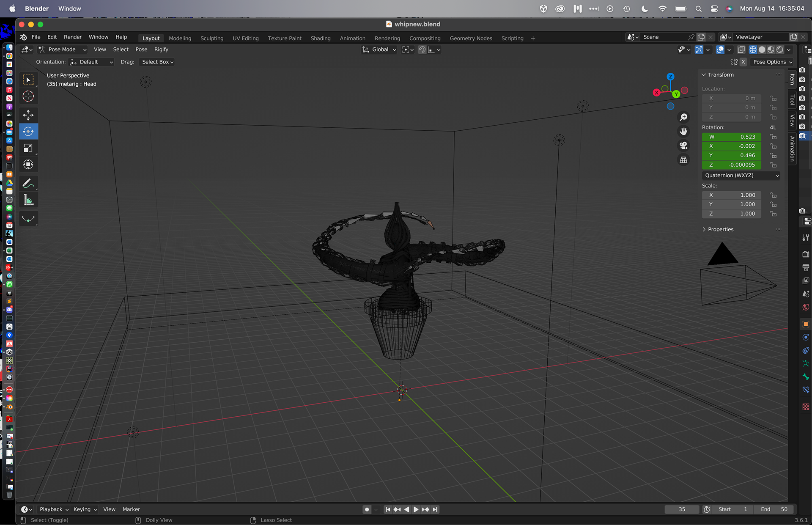Open View Layer properties icon
This screenshot has height=525, width=812.
806,280
